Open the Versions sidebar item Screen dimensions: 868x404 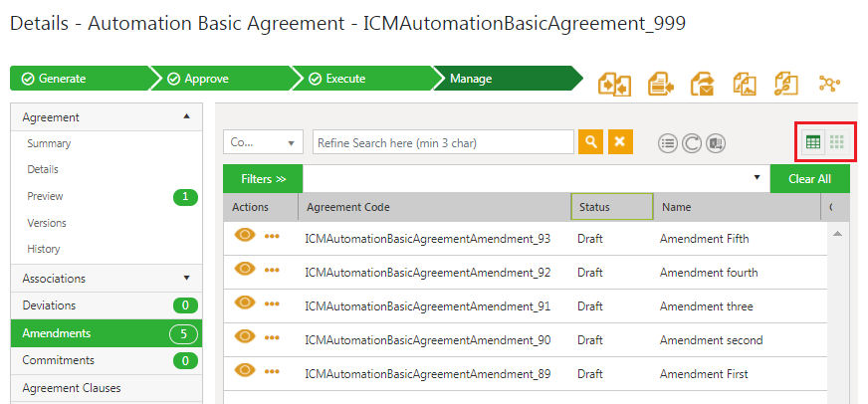pyautogui.click(x=47, y=223)
